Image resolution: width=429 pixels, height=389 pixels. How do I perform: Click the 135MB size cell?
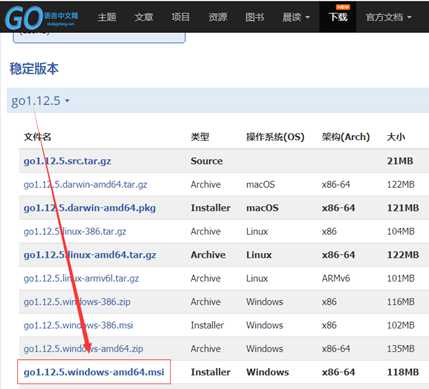click(x=401, y=349)
